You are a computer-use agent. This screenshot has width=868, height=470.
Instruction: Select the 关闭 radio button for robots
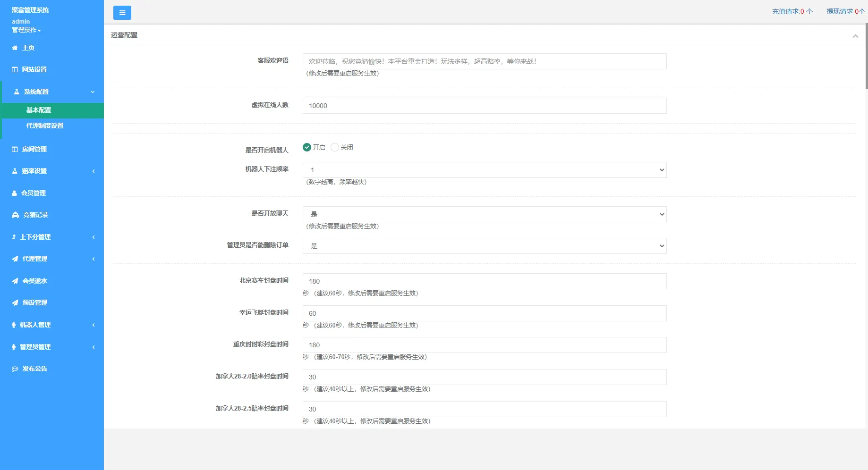335,147
